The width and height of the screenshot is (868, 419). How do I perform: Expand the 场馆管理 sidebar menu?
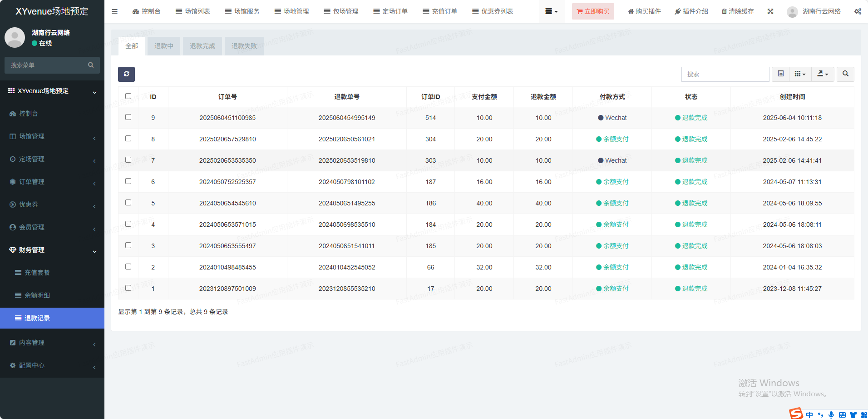[x=52, y=136]
